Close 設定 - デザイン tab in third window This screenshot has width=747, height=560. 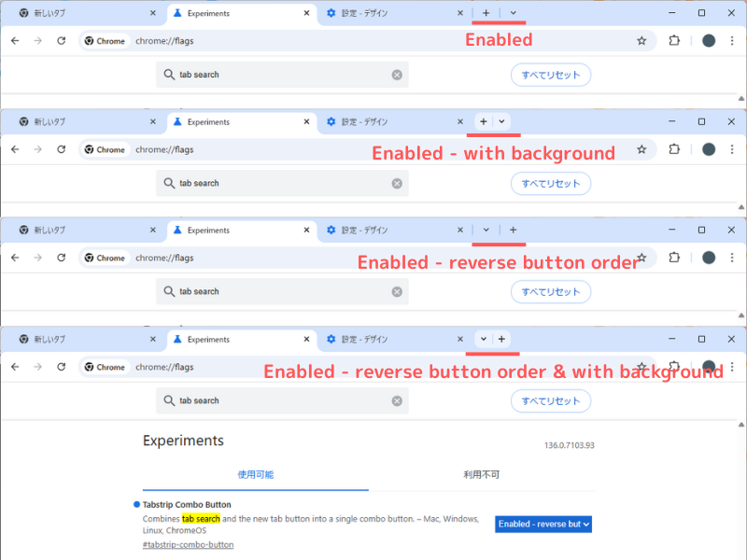tap(460, 230)
